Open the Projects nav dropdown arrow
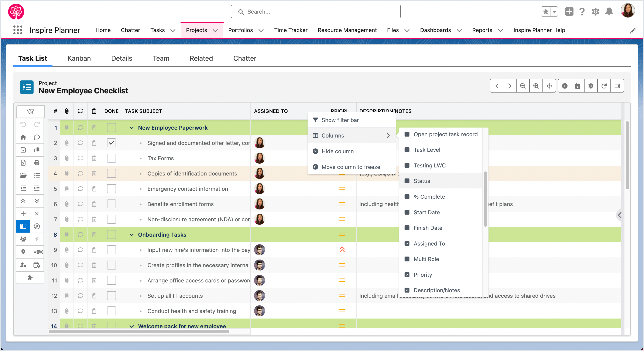644x351 pixels. 215,30
